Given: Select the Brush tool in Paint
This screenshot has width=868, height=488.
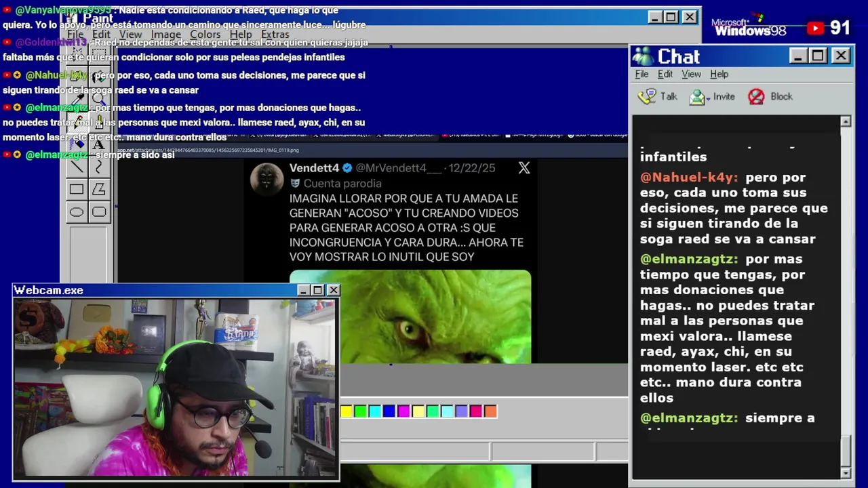Looking at the screenshot, I should click(x=99, y=122).
